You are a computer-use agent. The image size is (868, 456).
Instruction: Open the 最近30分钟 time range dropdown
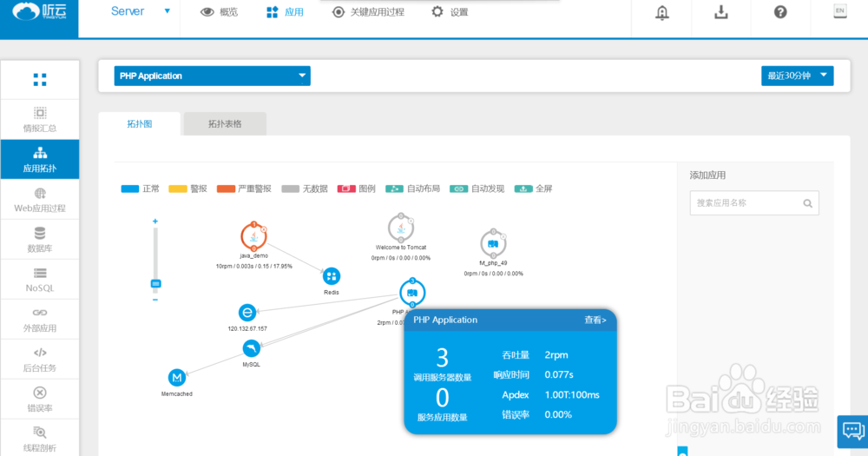click(797, 76)
